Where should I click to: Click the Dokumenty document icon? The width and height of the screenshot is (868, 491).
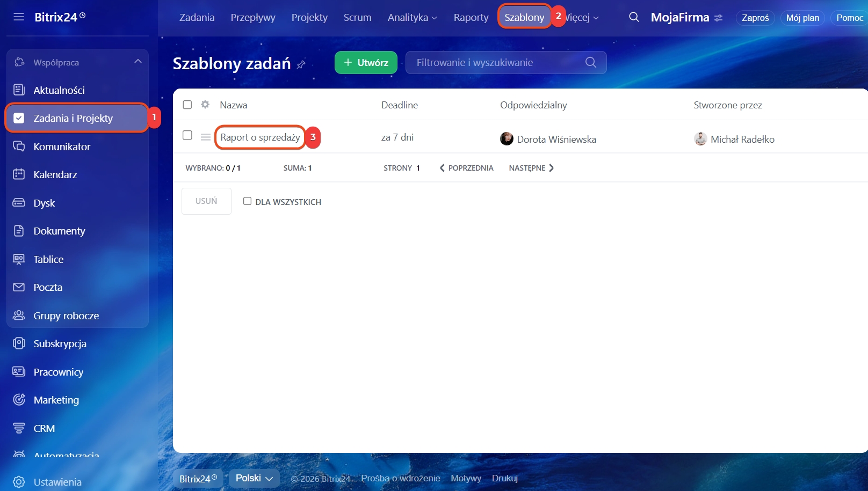[x=19, y=231]
